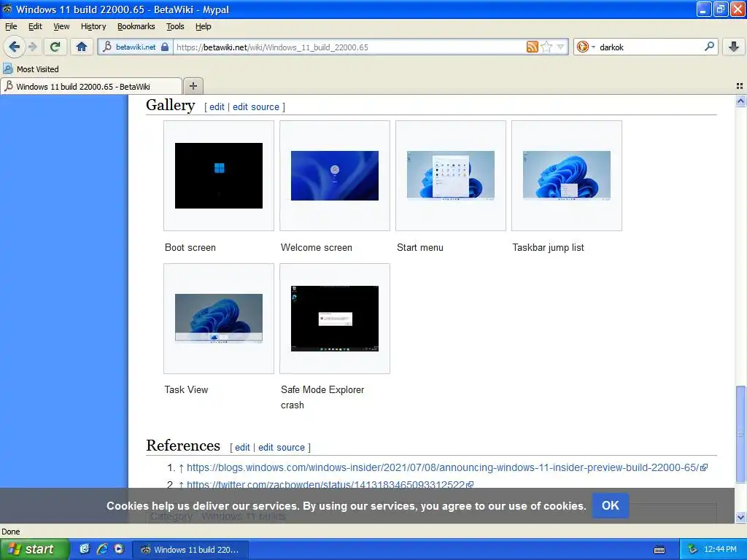The width and height of the screenshot is (747, 560).
Task: Click the forward navigation arrow
Action: (x=33, y=47)
